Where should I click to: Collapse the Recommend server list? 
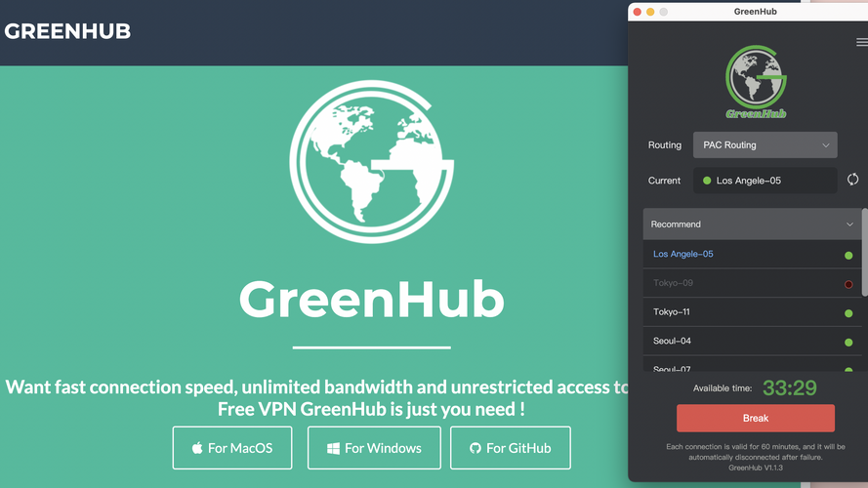(752, 224)
